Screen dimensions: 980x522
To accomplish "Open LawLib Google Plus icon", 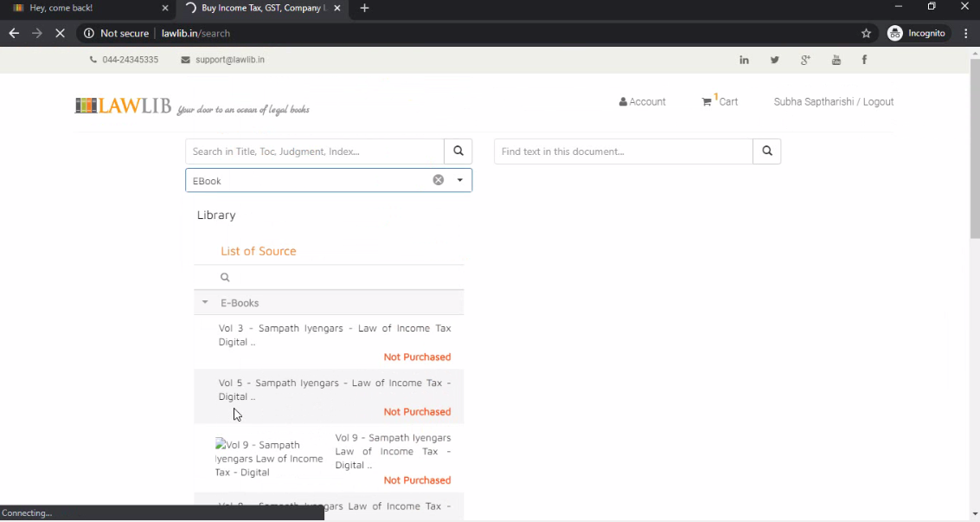I will [805, 60].
